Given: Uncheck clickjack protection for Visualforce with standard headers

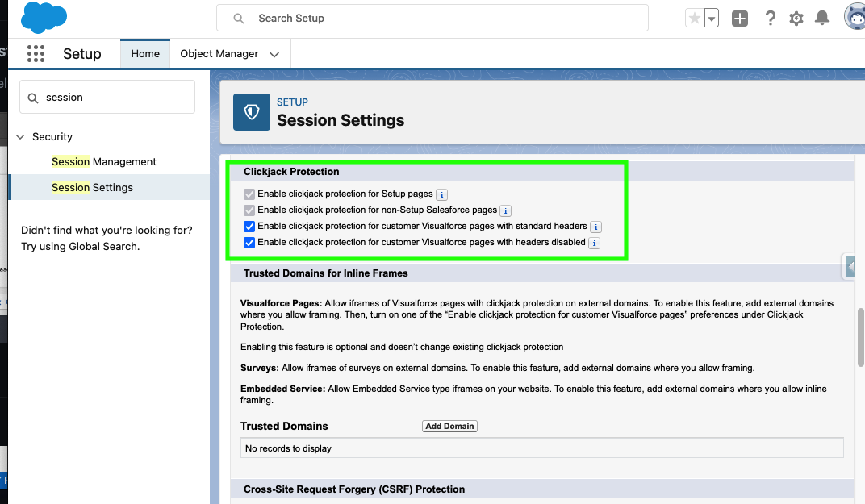Looking at the screenshot, I should 249,226.
